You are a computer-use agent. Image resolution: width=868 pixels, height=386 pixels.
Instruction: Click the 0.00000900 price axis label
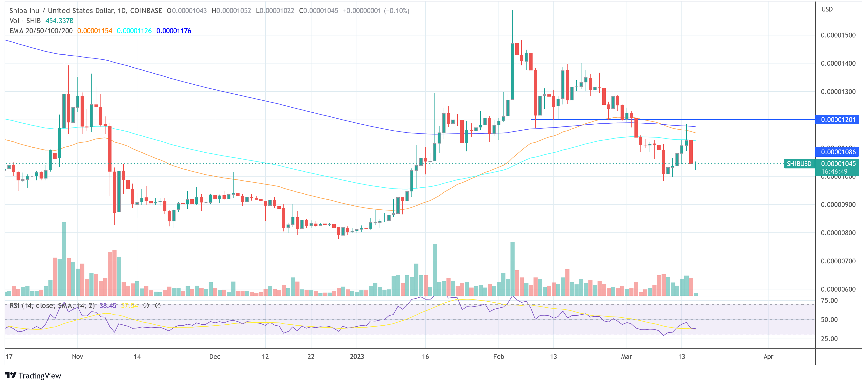[x=838, y=204]
